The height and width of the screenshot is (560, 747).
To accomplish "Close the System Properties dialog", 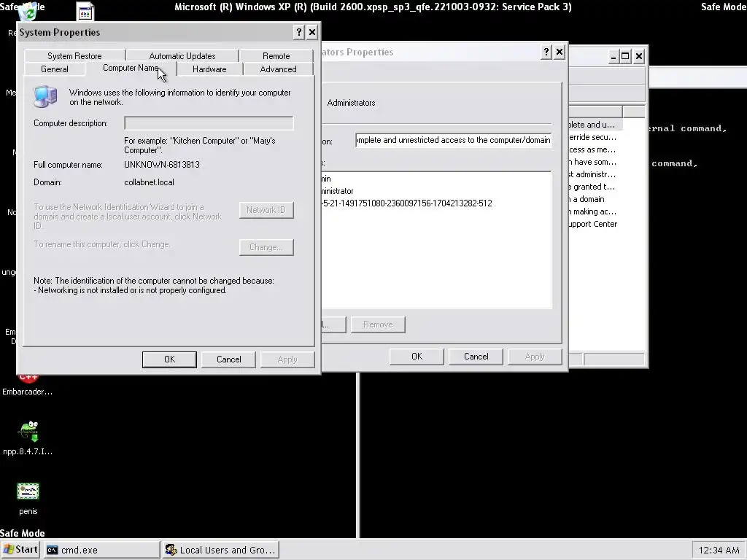I will click(x=312, y=32).
